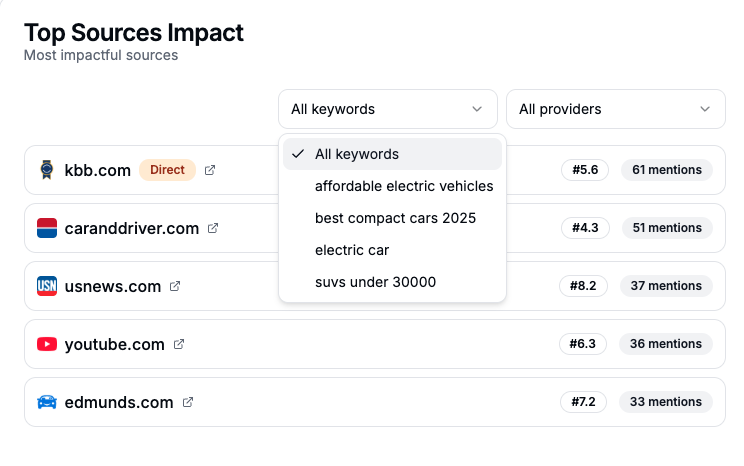Click the Direct badge on kbb.com
744x466 pixels.
pos(167,170)
